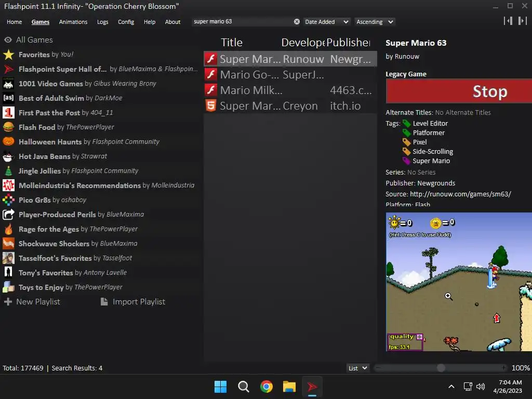This screenshot has width=532, height=399.
Task: Collapse the left sidebar toggle
Action: coord(508,21)
